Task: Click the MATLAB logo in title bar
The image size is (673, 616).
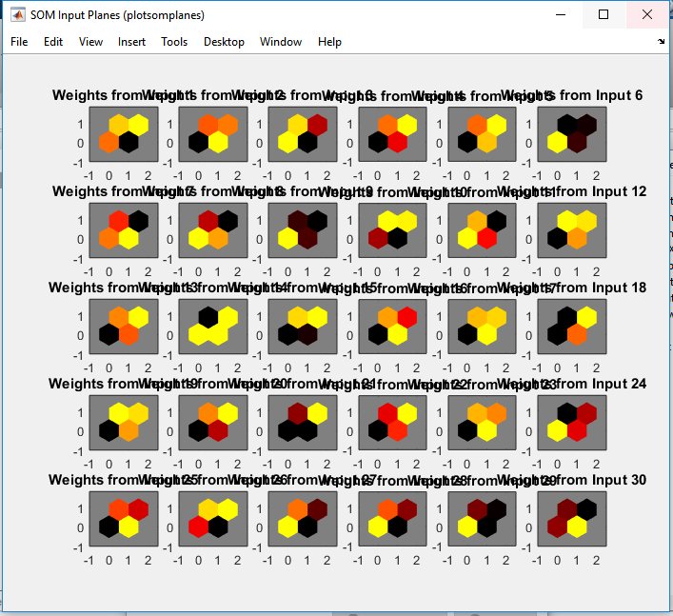Action: (x=17, y=15)
